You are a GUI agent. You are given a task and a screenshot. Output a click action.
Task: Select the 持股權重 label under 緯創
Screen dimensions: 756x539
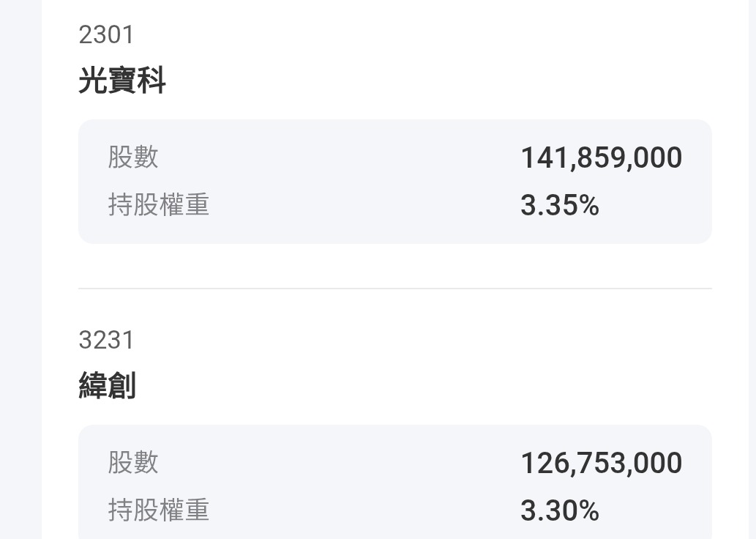[159, 510]
